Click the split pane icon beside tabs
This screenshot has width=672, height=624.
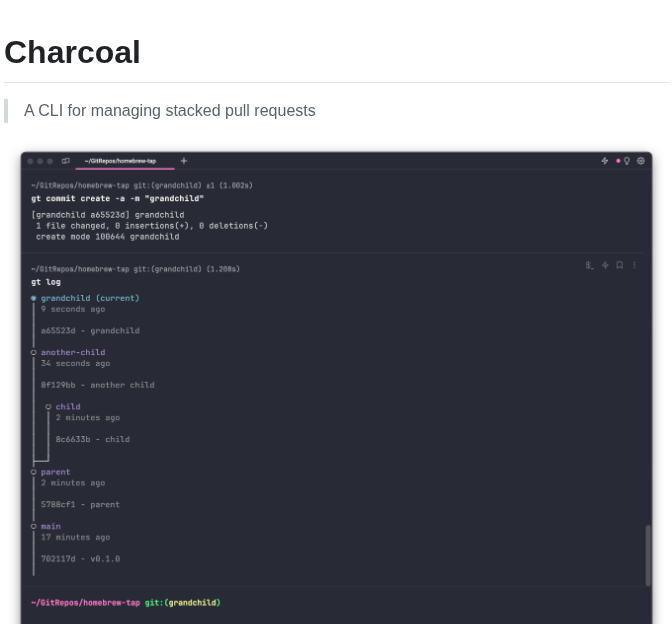[66, 161]
